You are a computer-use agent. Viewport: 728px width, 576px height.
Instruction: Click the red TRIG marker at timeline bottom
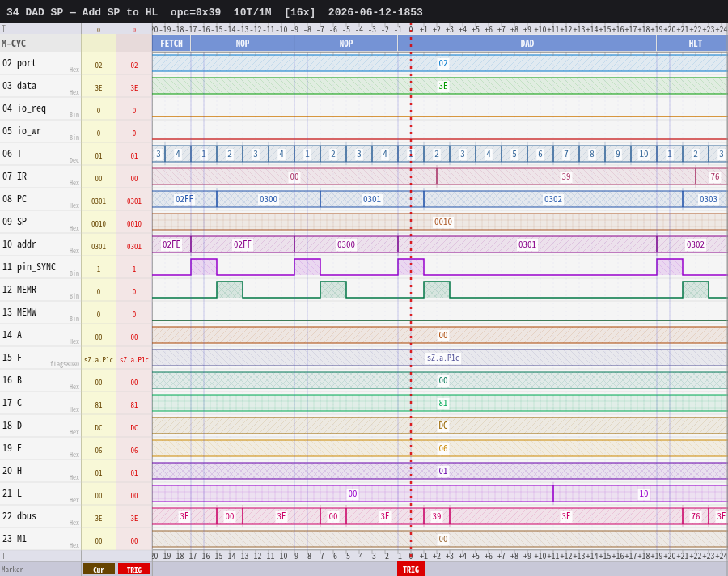[x=410, y=570]
